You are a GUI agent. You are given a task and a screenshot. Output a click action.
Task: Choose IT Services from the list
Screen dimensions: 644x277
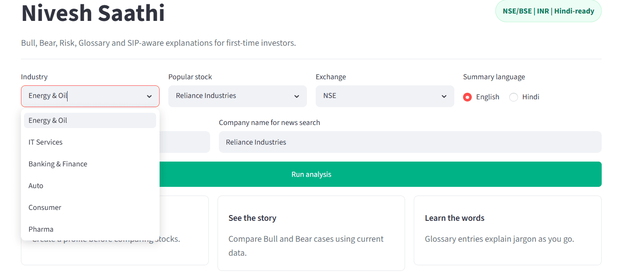[90, 142]
